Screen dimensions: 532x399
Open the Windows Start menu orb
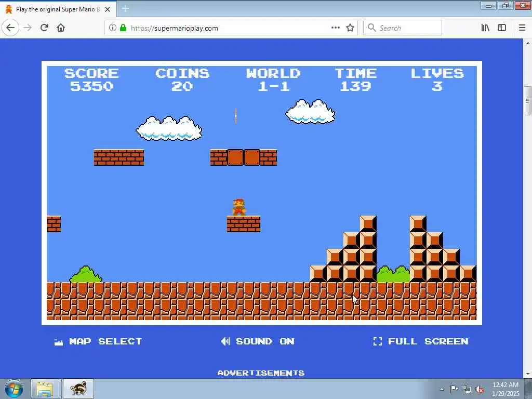coord(14,389)
